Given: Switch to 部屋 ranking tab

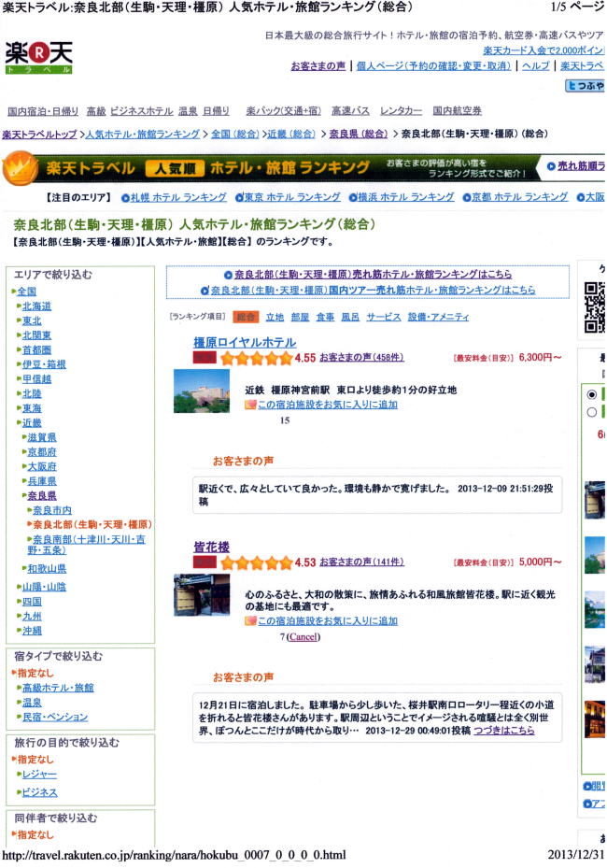Looking at the screenshot, I should click(300, 317).
